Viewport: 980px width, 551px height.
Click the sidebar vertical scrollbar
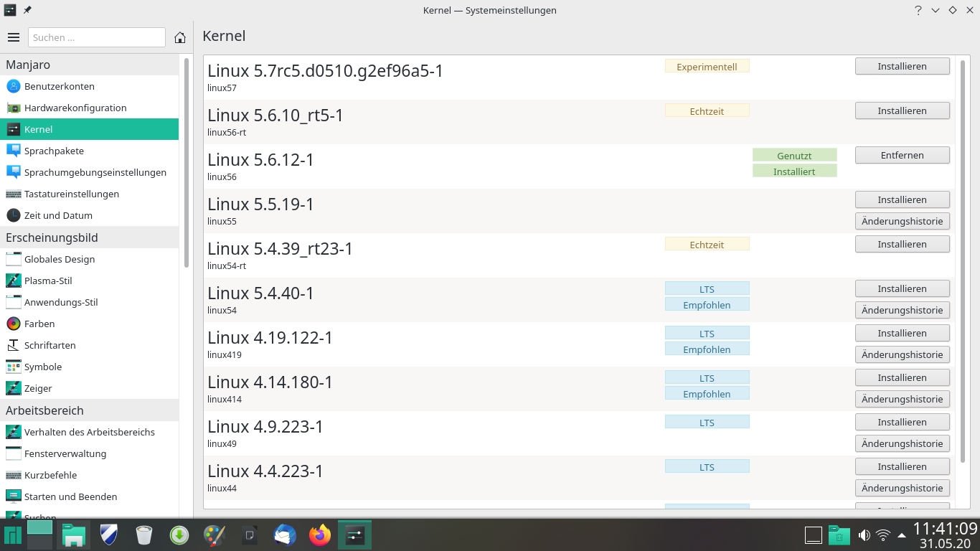[x=187, y=164]
